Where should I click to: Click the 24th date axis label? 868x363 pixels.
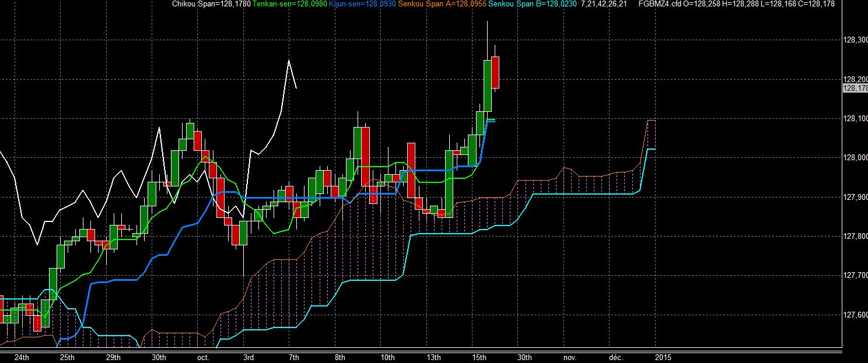click(x=21, y=357)
